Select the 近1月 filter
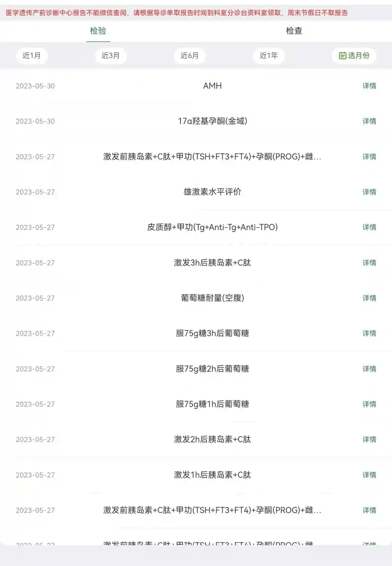Screen dimensions: 392x566 pyautogui.click(x=32, y=56)
